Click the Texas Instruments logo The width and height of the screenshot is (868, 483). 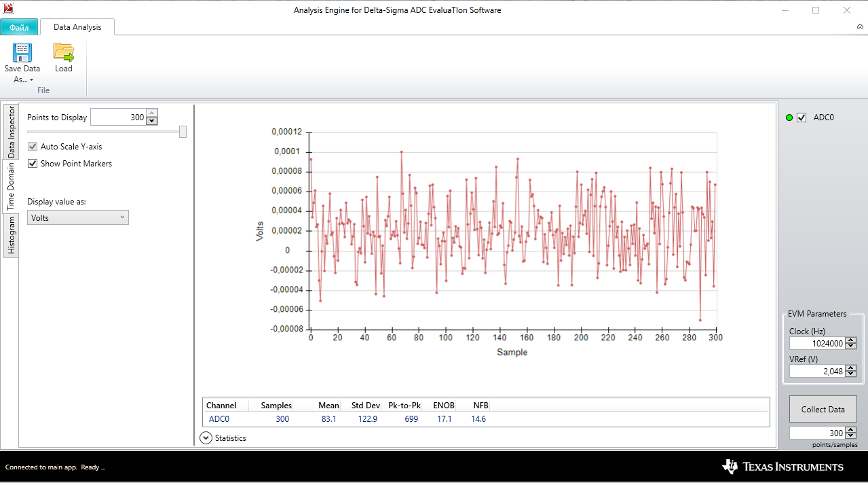(783, 467)
